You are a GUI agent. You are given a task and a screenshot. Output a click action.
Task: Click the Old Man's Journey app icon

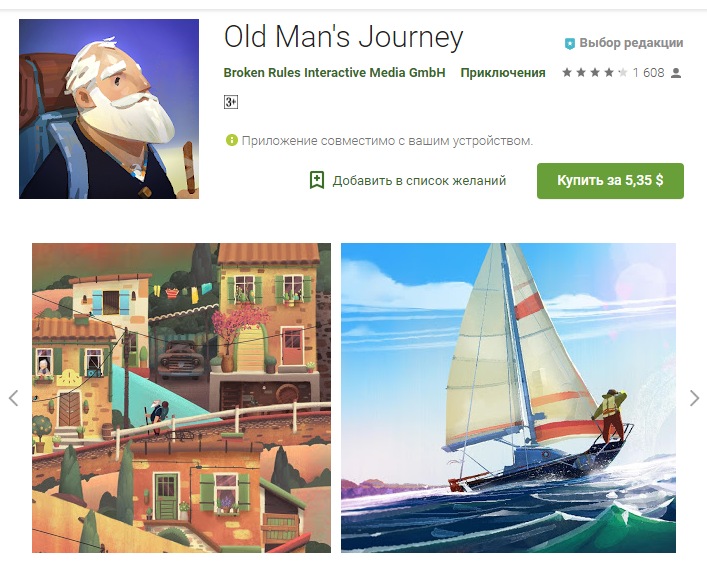pyautogui.click(x=109, y=109)
